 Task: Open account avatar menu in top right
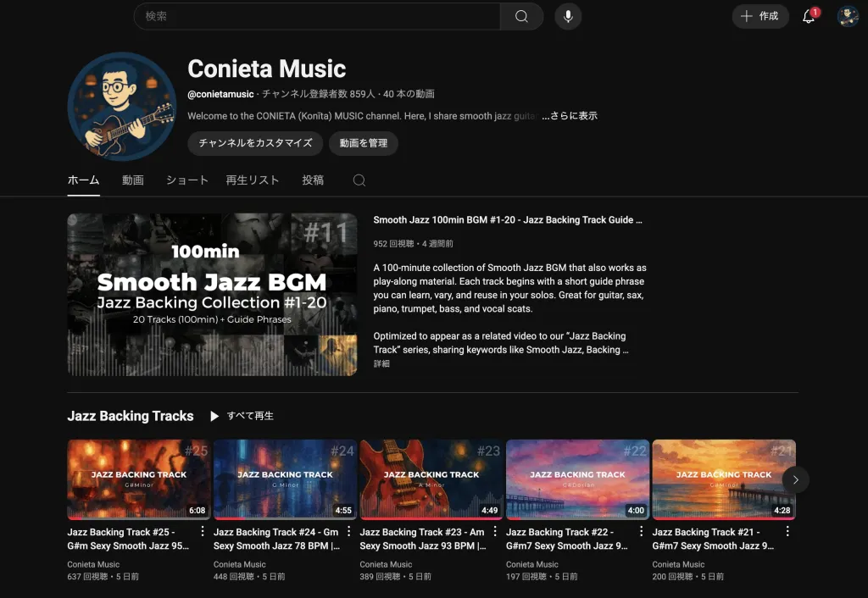(x=848, y=16)
